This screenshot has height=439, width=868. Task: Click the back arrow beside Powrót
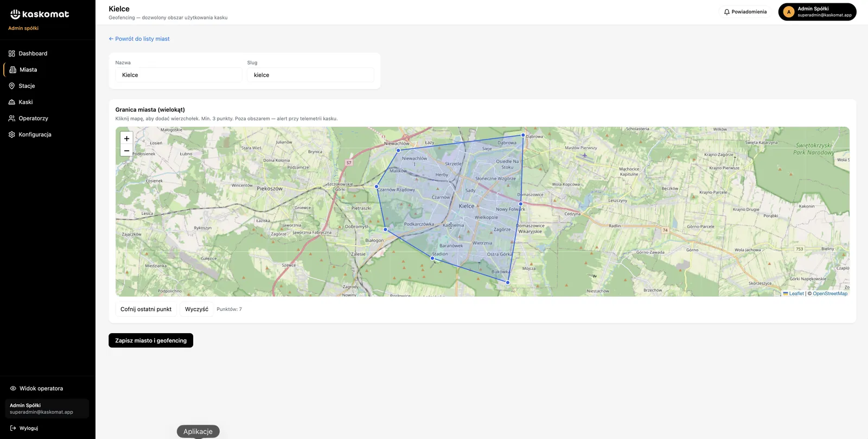(x=111, y=39)
